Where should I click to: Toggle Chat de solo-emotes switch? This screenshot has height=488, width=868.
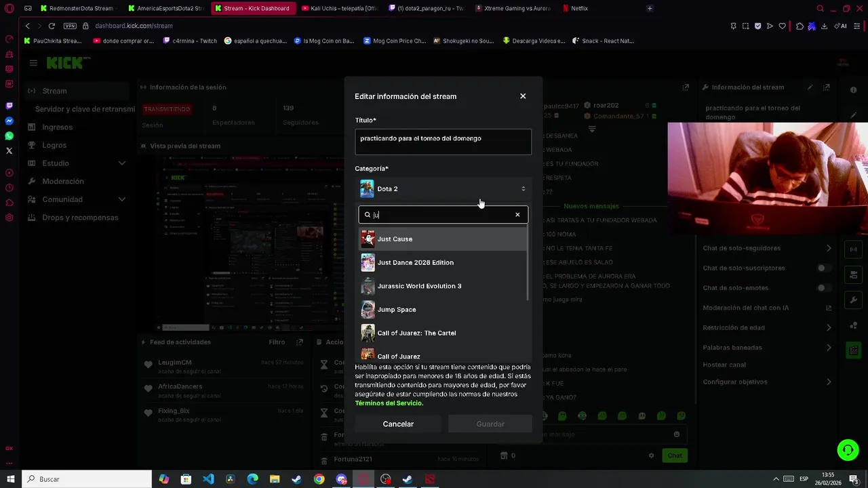[x=823, y=288]
